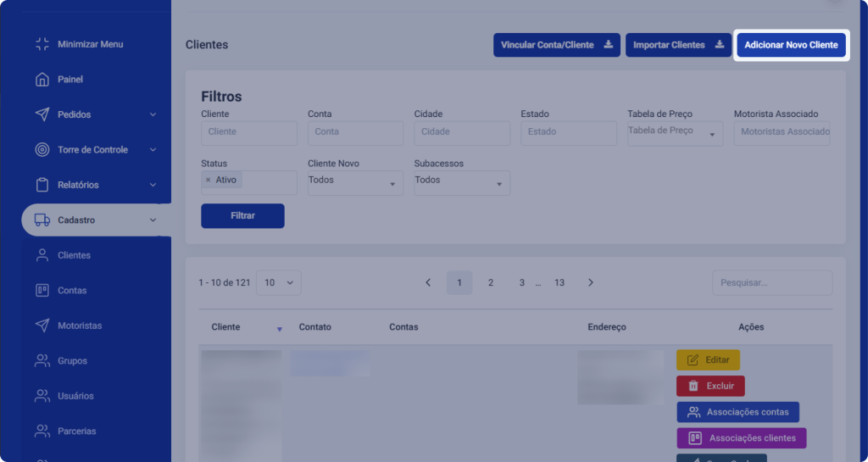Sort table by Cliente column arrow

(x=279, y=329)
